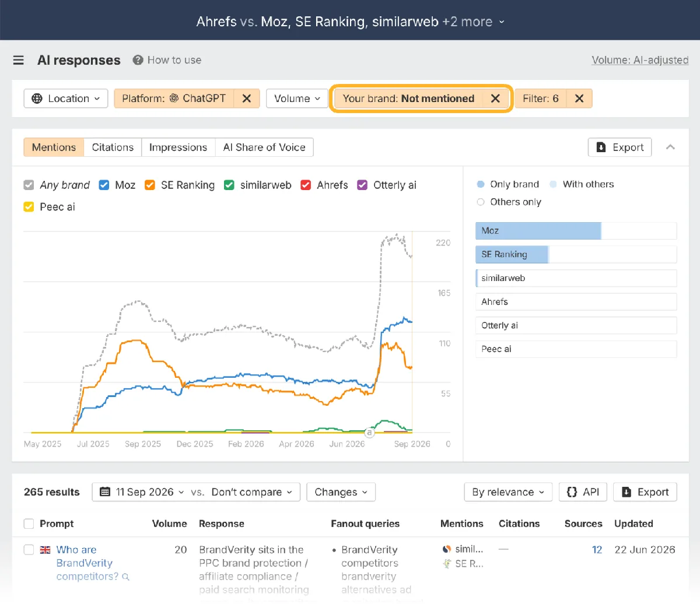Open the 11 Sep 2026 date dropdown
The image size is (700, 604).
coord(143,492)
